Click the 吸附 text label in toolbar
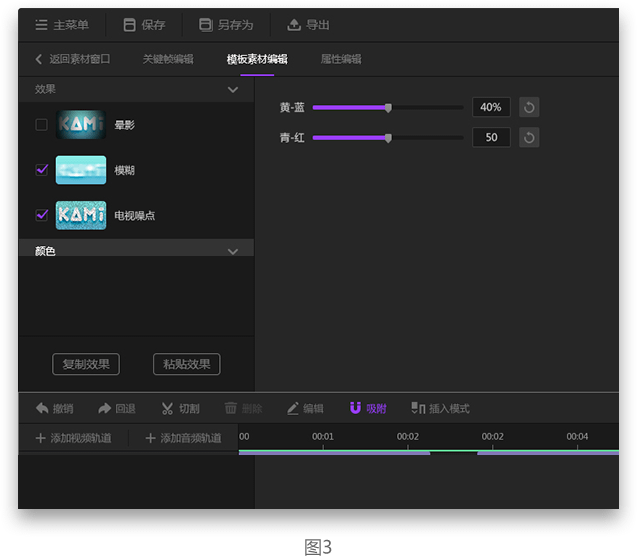Viewport: 637px width, 556px height. pos(376,409)
